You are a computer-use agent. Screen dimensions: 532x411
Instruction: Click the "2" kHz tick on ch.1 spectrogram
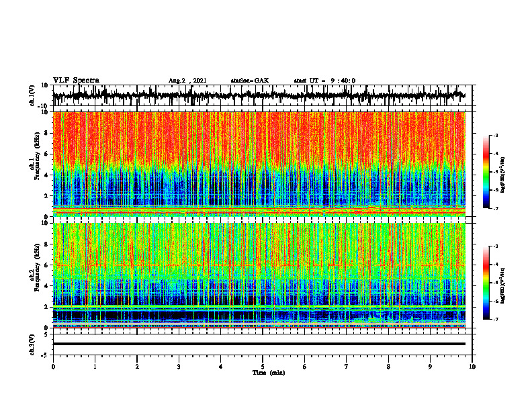coord(47,196)
